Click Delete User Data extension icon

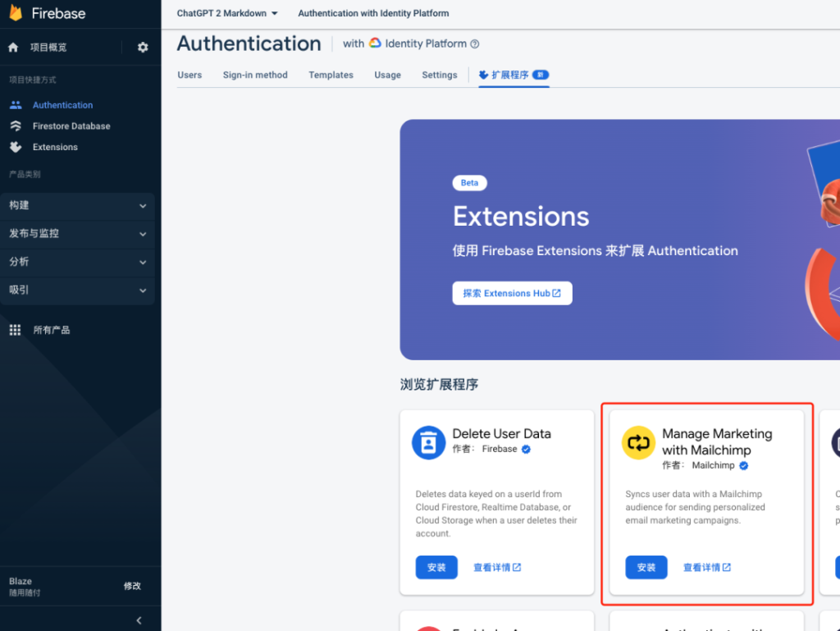428,442
